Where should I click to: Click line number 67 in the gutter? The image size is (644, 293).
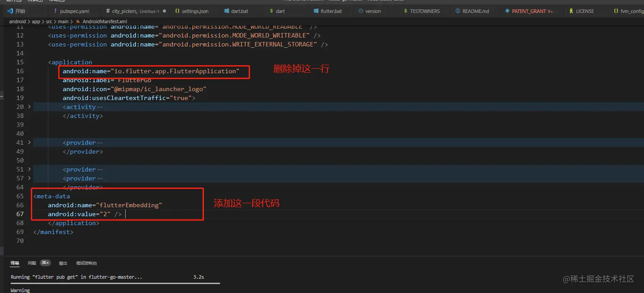pyautogui.click(x=20, y=214)
